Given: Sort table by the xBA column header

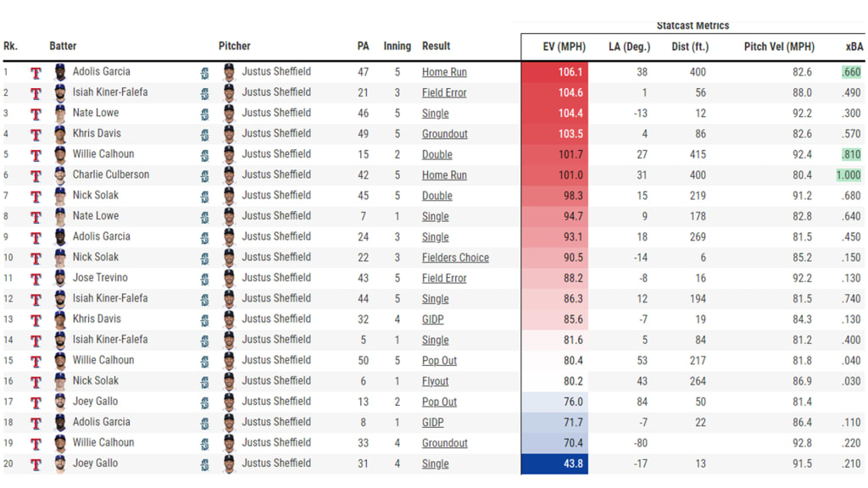Looking at the screenshot, I should click(854, 47).
